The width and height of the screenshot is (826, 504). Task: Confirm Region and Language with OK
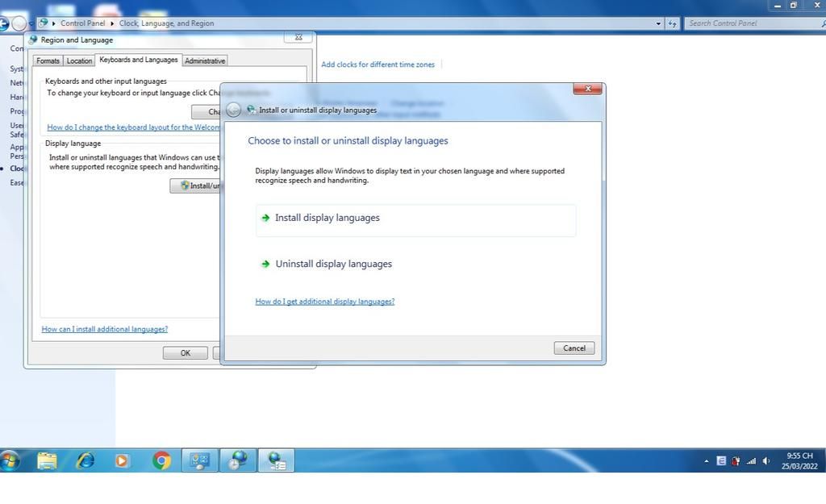(186, 353)
